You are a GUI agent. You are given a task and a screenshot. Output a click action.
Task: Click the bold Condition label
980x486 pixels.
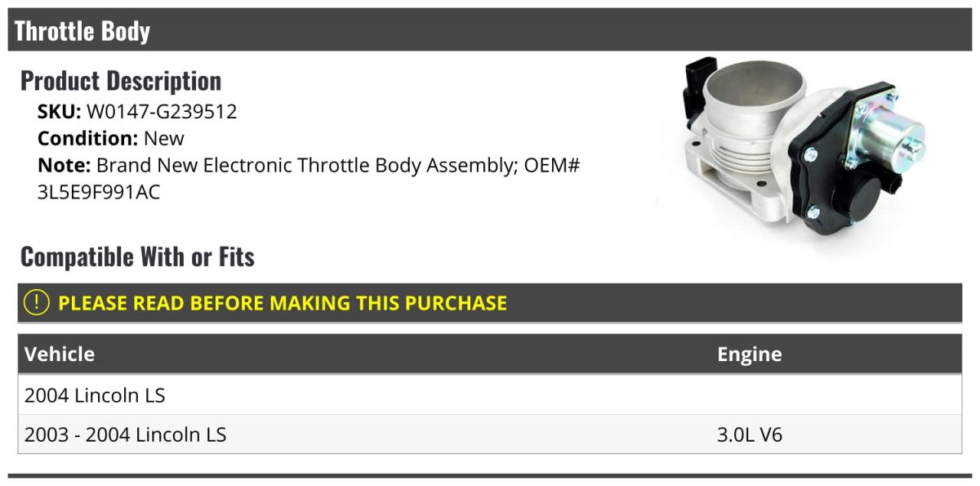[x=87, y=138]
